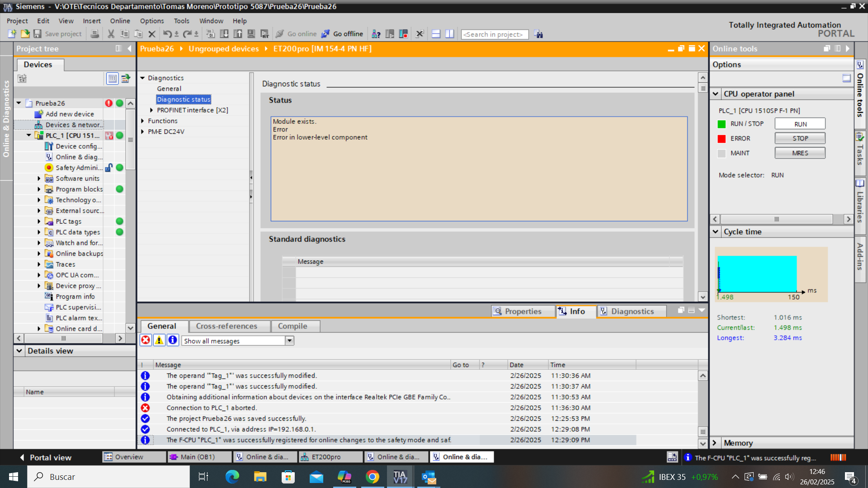The image size is (868, 488).
Task: Toggle the information messages filter
Action: pos(173,340)
